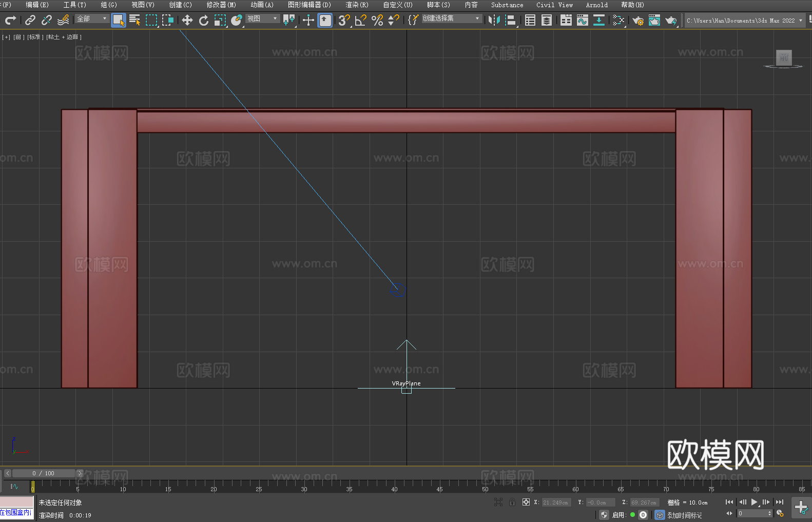812x522 pixels.
Task: Open the mini curve editor icon
Action: tap(14, 486)
